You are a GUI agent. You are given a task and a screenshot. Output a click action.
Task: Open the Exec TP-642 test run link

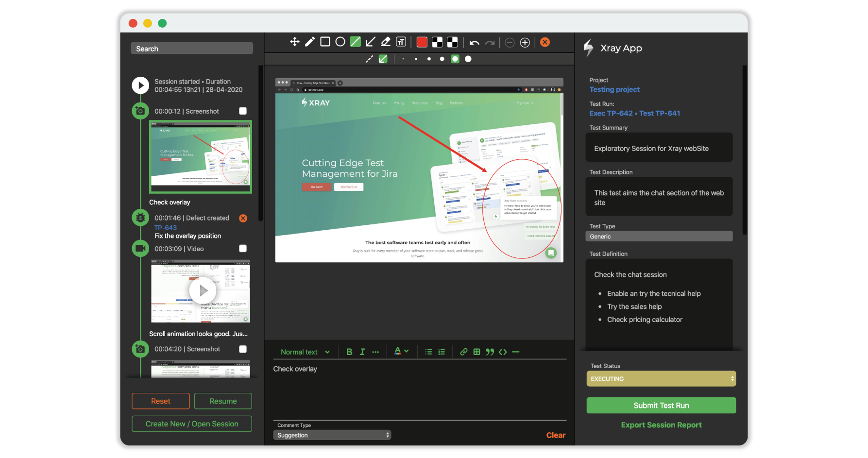[x=611, y=113]
